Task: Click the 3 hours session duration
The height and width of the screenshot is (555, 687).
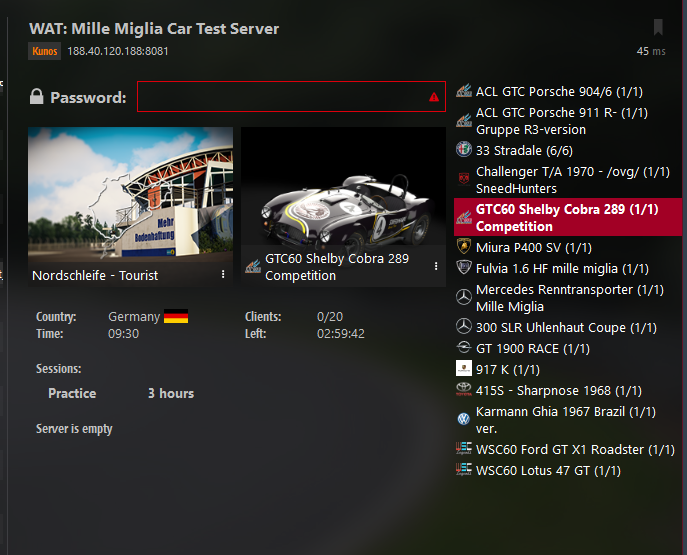Action: coord(171,393)
